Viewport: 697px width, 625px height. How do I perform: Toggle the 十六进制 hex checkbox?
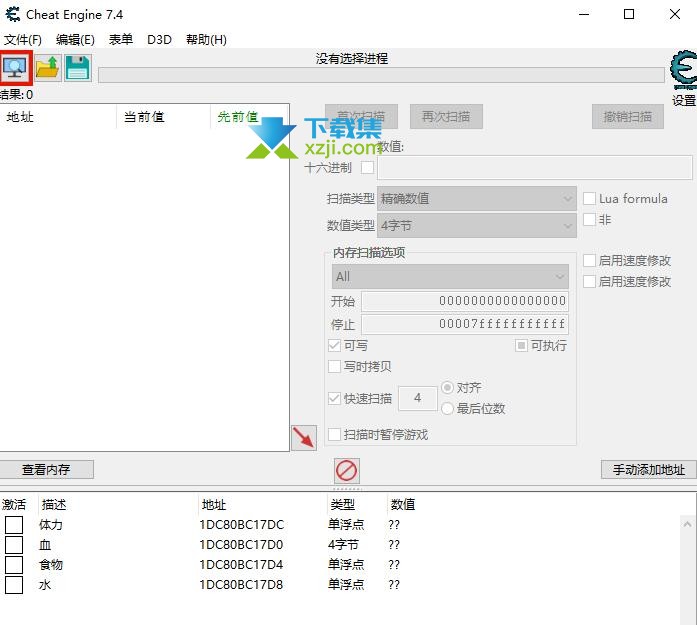[367, 167]
